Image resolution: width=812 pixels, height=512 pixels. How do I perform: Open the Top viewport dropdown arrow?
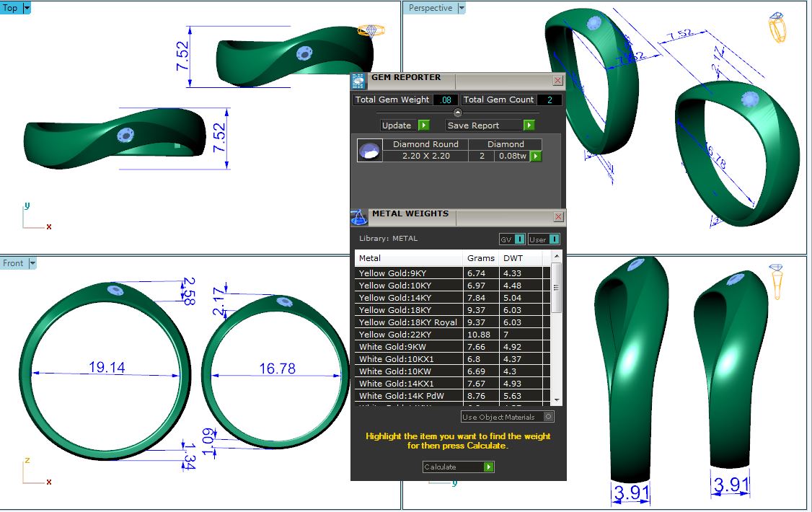pyautogui.click(x=27, y=8)
